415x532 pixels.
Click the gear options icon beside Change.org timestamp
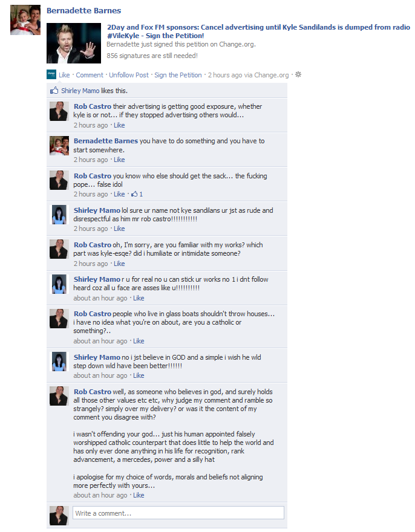click(298, 74)
